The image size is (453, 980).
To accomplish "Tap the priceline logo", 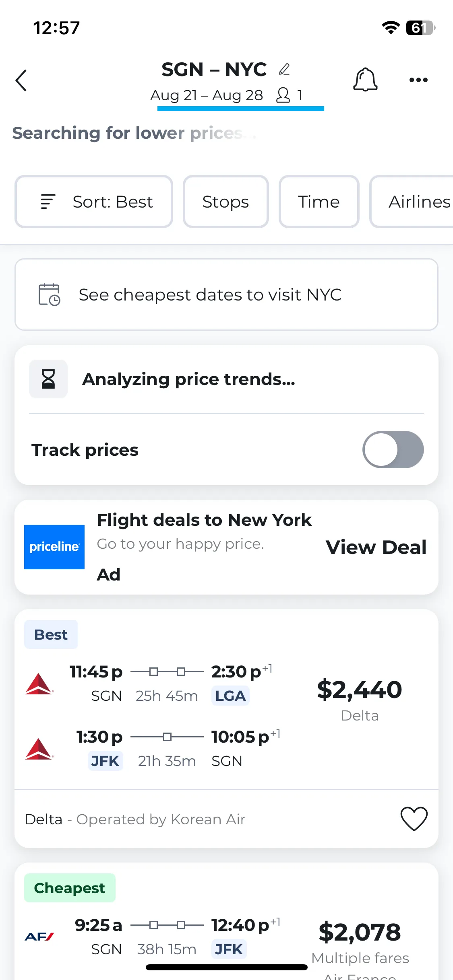I will (x=54, y=547).
